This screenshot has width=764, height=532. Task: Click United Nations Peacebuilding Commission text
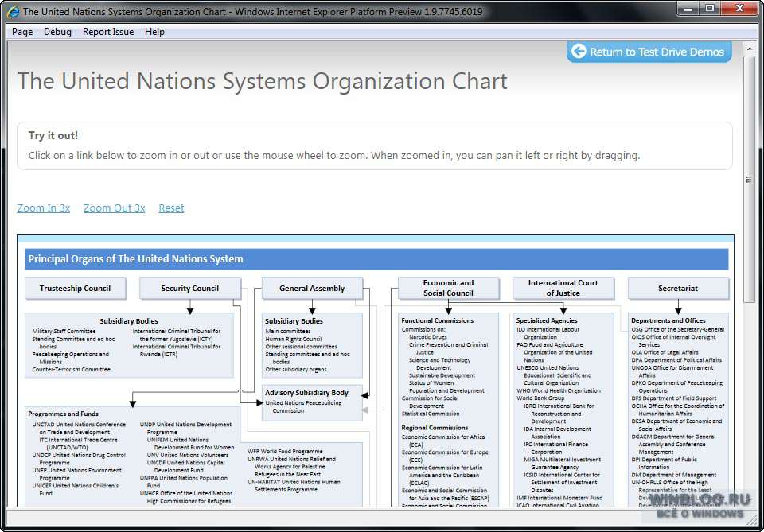pos(303,407)
